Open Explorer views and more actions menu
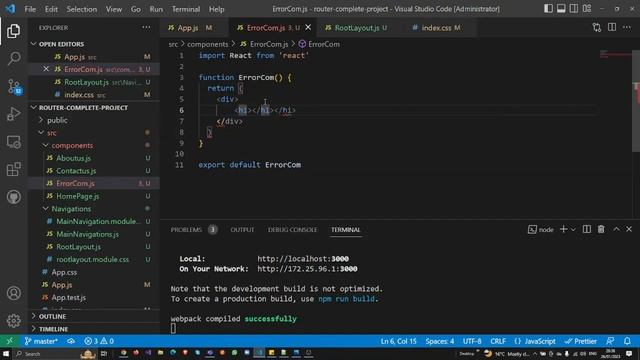 [x=146, y=27]
